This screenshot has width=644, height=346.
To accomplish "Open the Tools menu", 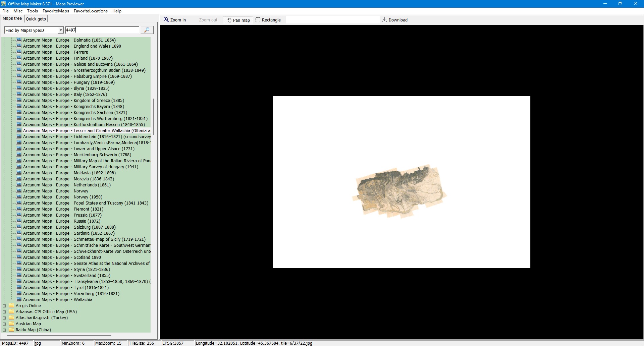I will tap(33, 11).
